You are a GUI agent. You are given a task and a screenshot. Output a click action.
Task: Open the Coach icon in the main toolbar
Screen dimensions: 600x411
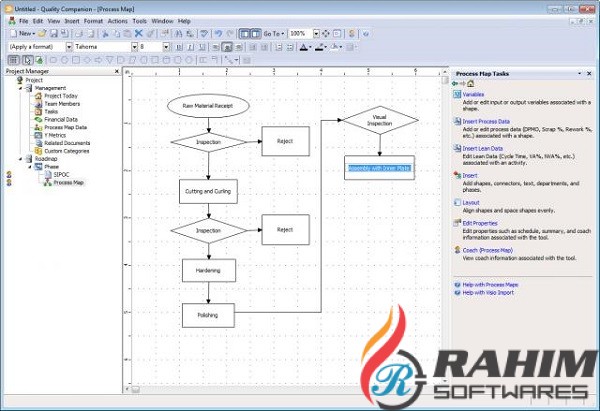tap(352, 34)
